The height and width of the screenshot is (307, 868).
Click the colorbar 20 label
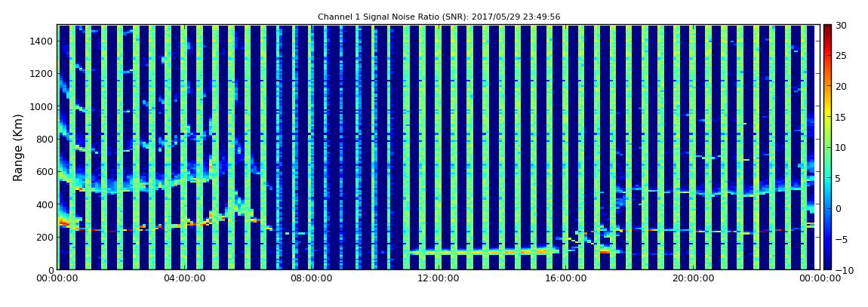841,86
